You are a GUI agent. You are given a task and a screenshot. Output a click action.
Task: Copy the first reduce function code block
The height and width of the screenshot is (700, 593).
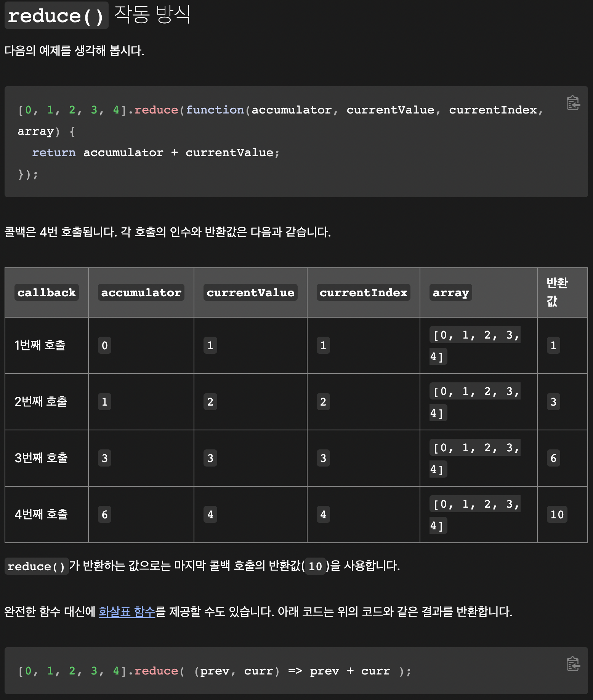[x=573, y=103]
